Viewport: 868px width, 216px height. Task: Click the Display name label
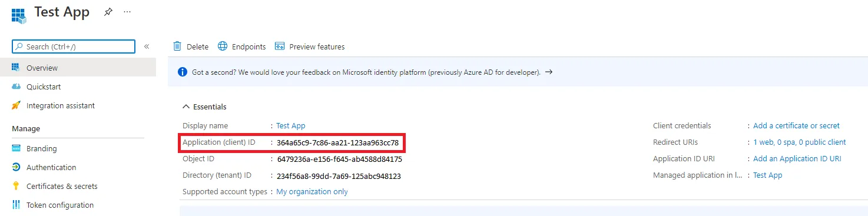[x=205, y=125]
